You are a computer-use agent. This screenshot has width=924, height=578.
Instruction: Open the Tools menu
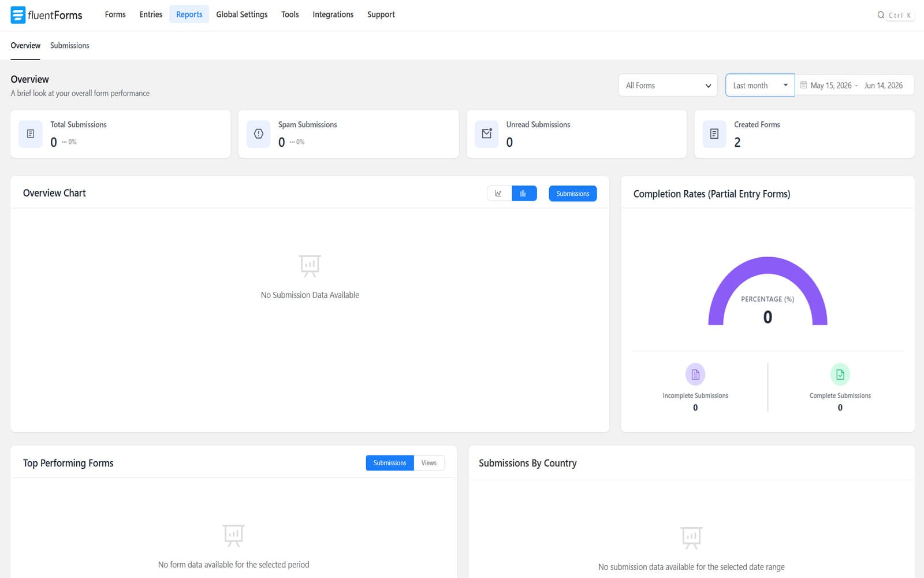(x=290, y=14)
